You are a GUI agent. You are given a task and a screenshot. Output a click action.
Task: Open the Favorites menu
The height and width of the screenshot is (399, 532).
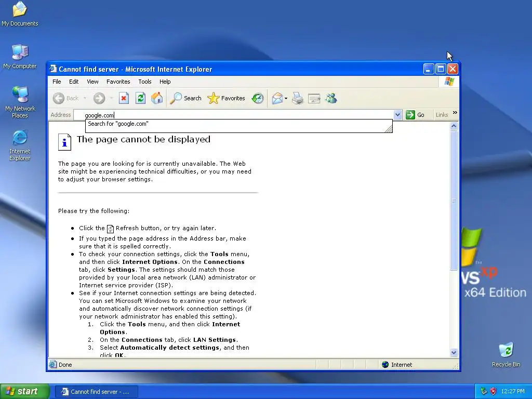click(x=118, y=82)
